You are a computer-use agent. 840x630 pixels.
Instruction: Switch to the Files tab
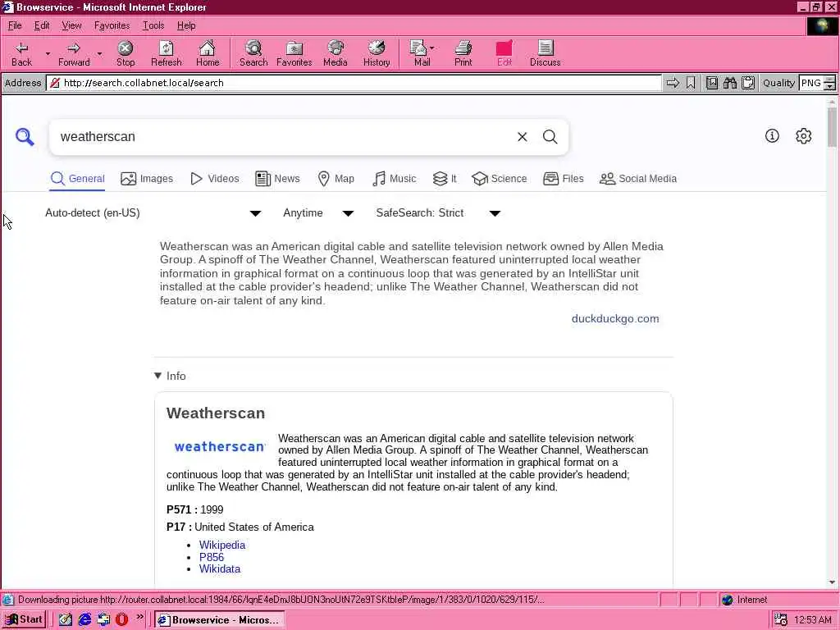(x=563, y=178)
